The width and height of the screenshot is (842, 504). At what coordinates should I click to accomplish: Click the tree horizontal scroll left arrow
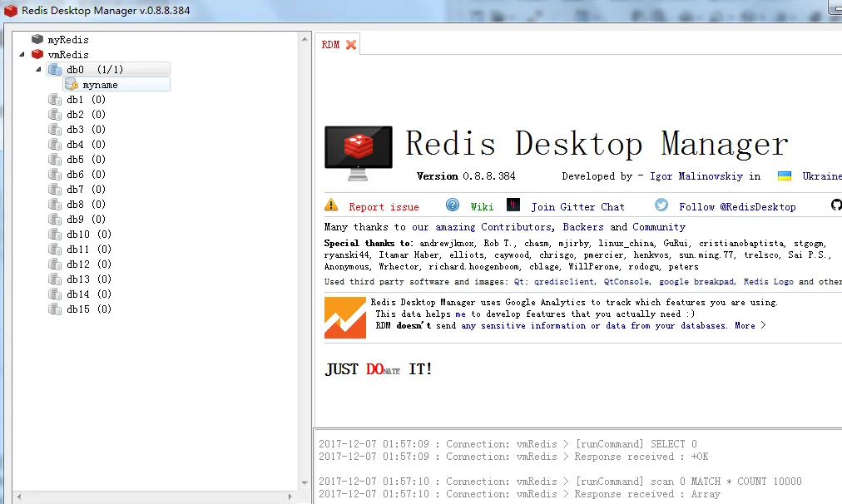coord(19,497)
